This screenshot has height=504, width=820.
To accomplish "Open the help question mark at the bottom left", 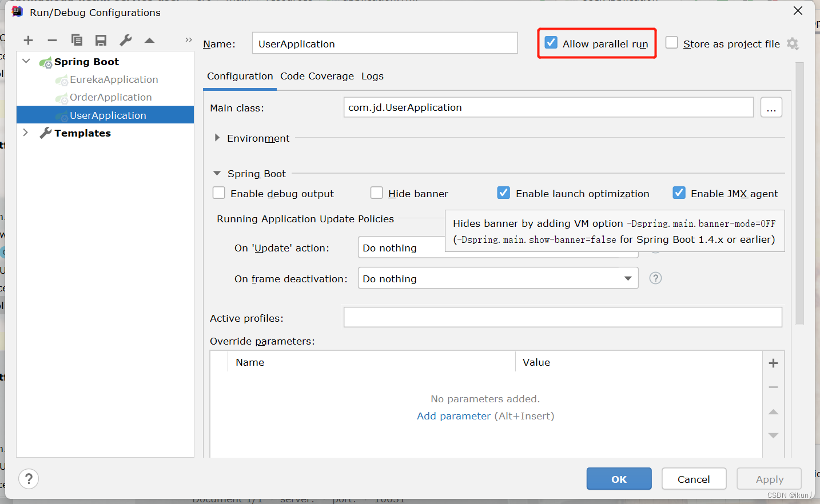I will coord(29,479).
